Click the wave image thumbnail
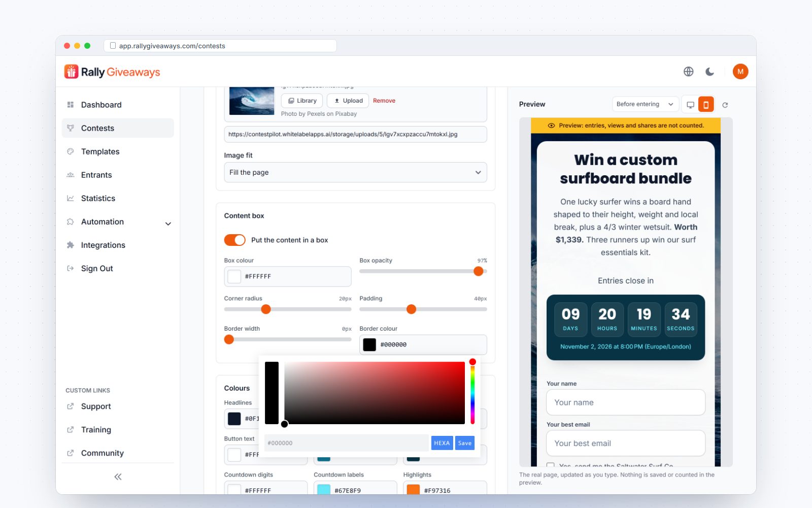This screenshot has height=508, width=812. [x=252, y=101]
